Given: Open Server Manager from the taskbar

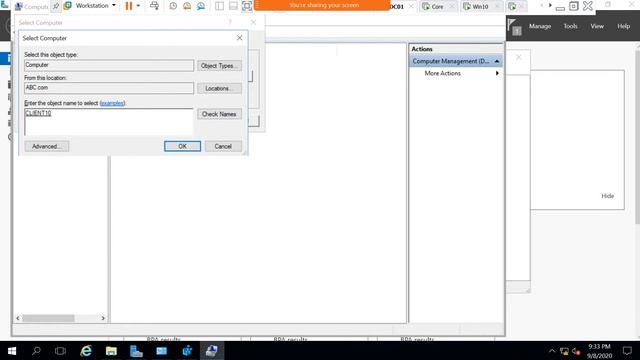Looking at the screenshot, I should [136, 351].
